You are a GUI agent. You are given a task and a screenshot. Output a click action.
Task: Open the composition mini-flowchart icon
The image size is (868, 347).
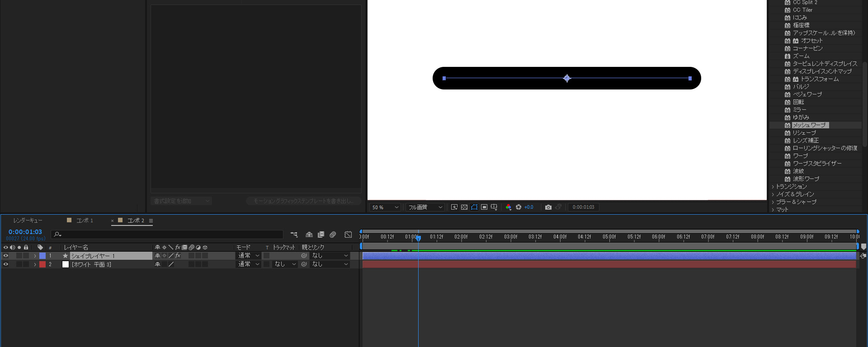pos(294,234)
